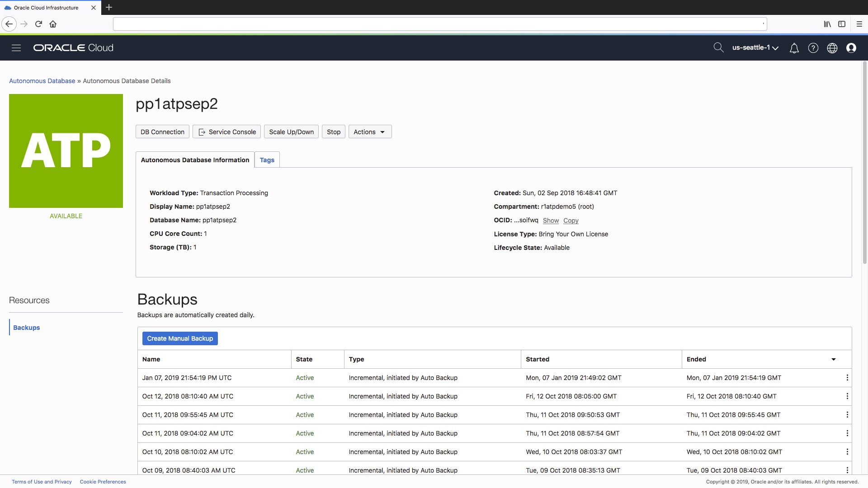Click the language globe icon
Viewport: 868px width, 488px height.
[x=832, y=48]
